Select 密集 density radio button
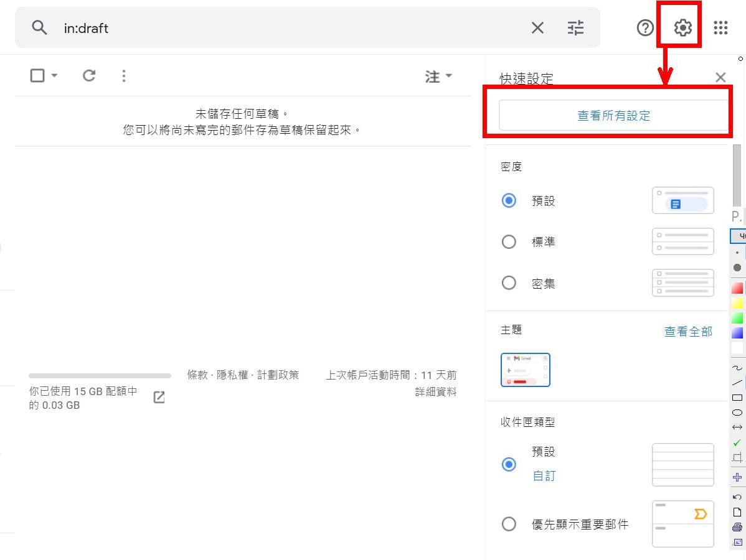Screen dimensions: 746x560 pyautogui.click(x=509, y=283)
